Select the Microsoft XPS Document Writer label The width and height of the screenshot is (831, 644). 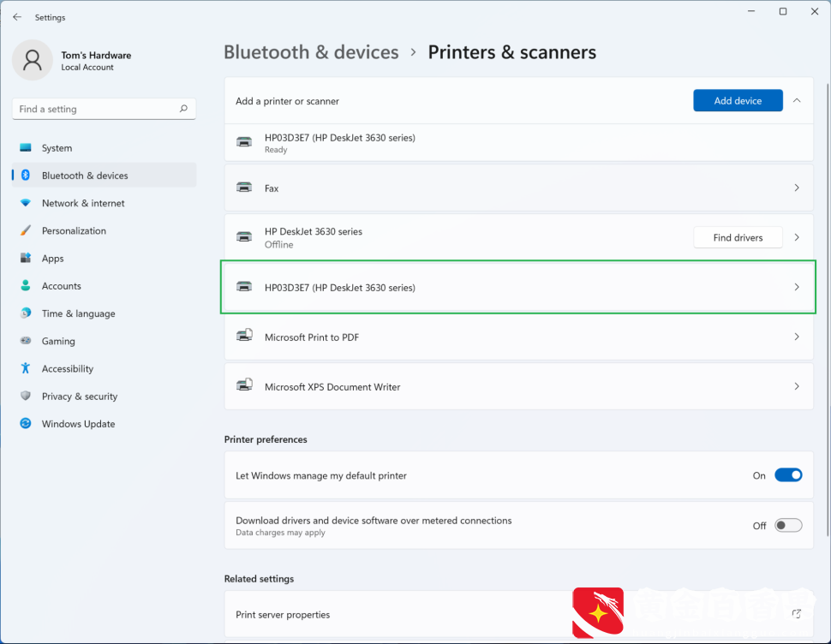[332, 387]
